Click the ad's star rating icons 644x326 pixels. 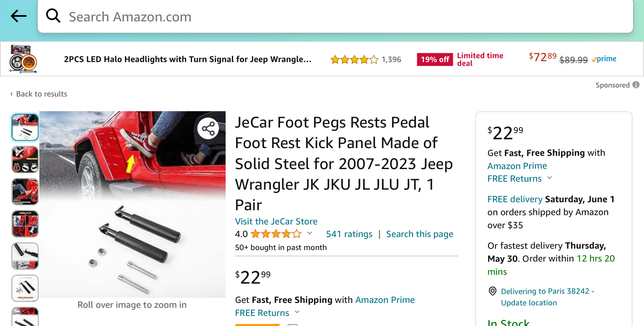pos(354,60)
